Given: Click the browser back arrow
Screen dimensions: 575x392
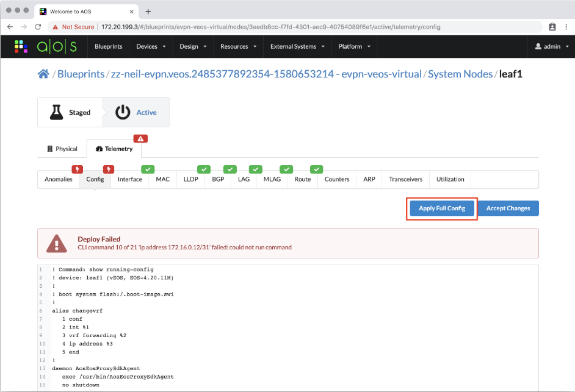Looking at the screenshot, I should [10, 27].
